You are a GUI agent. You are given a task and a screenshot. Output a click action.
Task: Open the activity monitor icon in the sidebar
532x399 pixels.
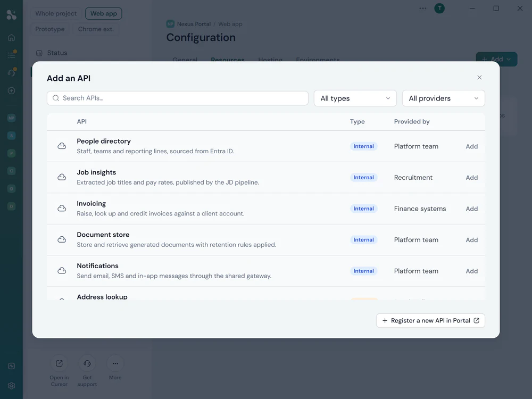pyautogui.click(x=12, y=366)
